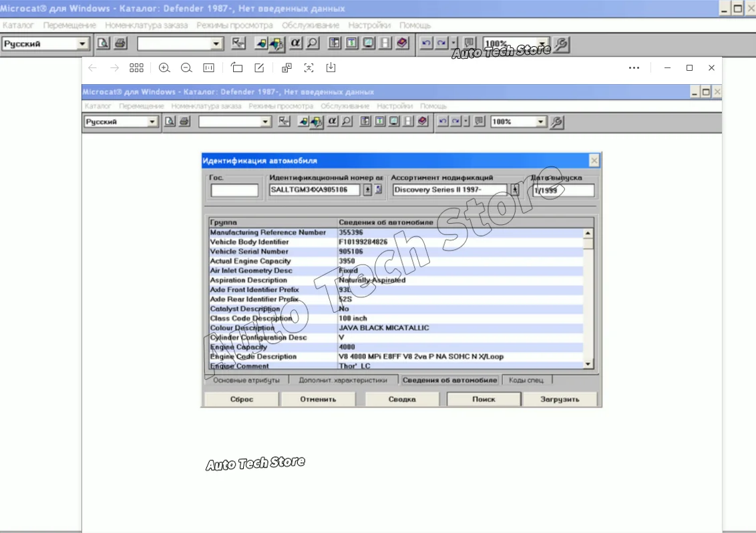Go to next image in photo viewer
Image resolution: width=756 pixels, height=533 pixels.
coord(114,68)
